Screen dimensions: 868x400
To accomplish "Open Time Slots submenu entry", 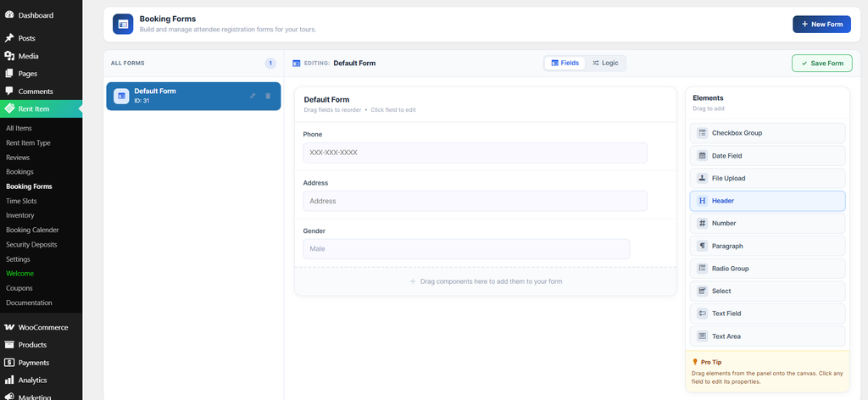I will point(21,201).
